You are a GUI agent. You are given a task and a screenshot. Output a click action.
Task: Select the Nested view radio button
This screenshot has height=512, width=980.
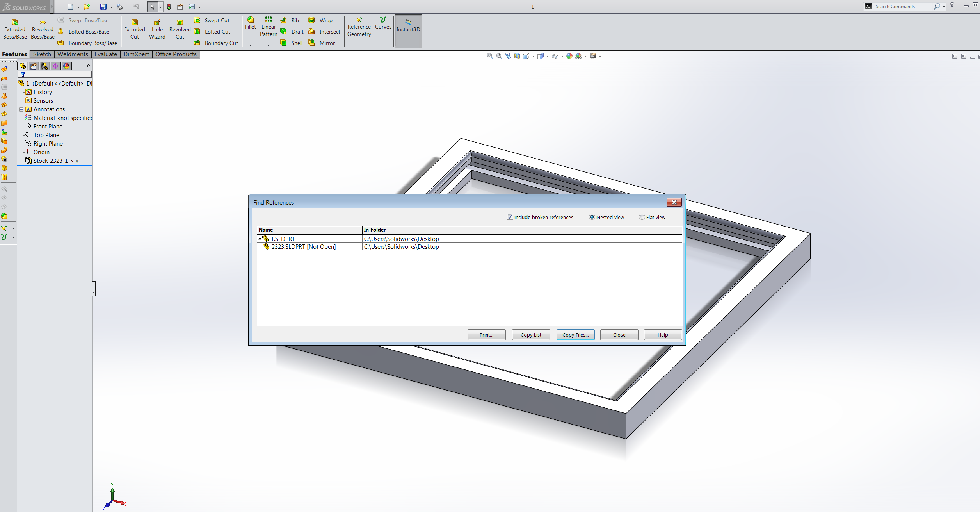pos(592,217)
